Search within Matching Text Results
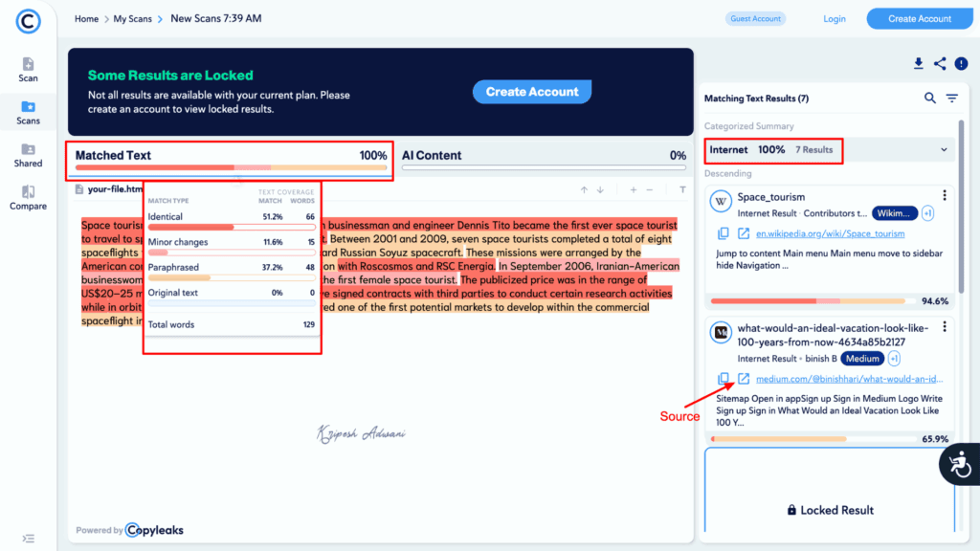The width and height of the screenshot is (980, 551). point(929,98)
